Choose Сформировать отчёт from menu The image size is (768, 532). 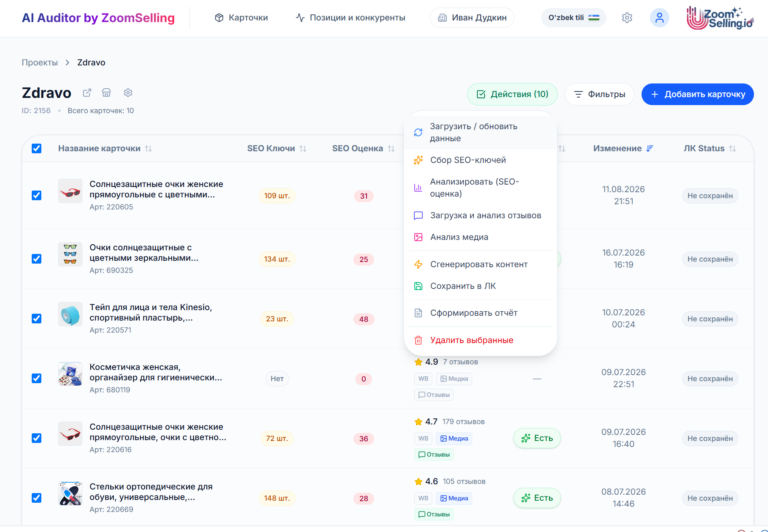point(481,313)
